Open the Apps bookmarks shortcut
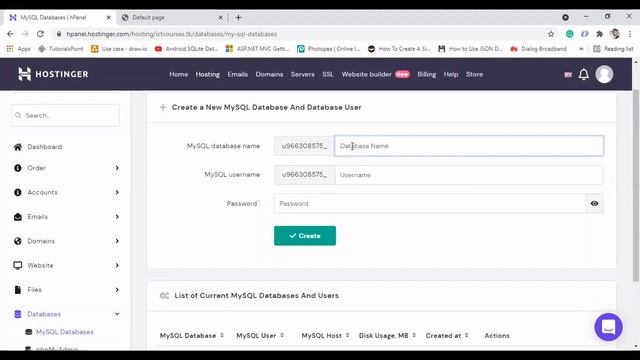The width and height of the screenshot is (640, 360). coord(18,49)
